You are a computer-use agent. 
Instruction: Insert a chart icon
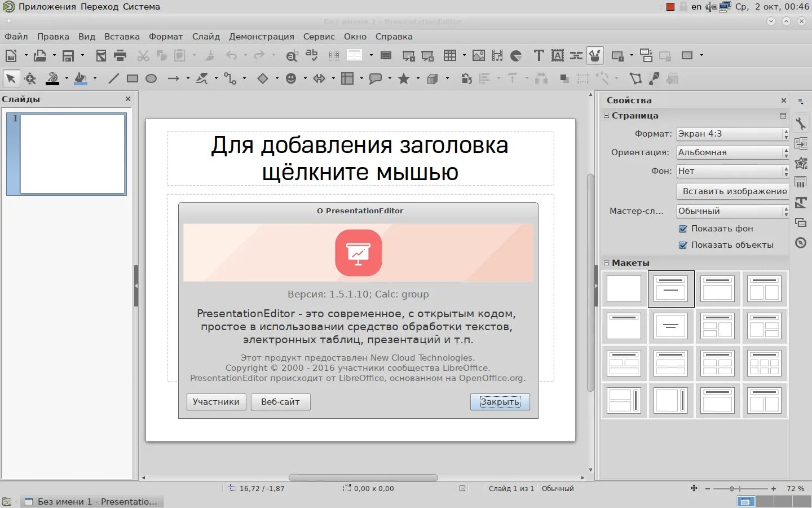tap(516, 55)
